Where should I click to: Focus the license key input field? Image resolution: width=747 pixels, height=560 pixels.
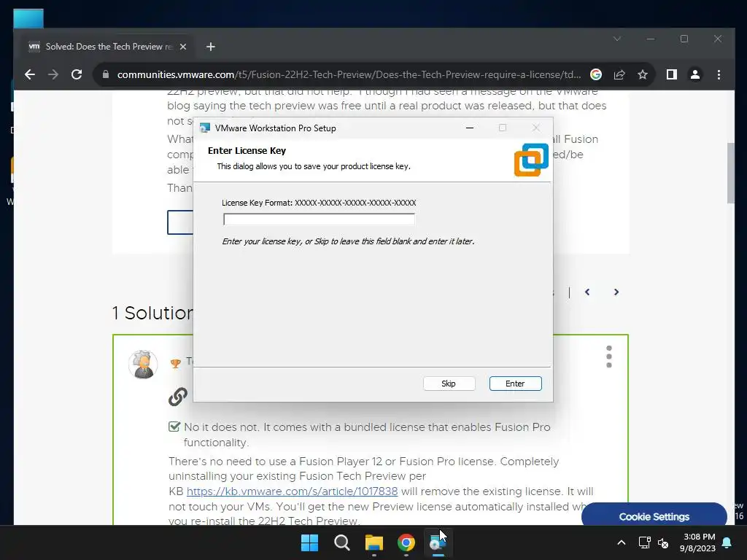pos(319,219)
